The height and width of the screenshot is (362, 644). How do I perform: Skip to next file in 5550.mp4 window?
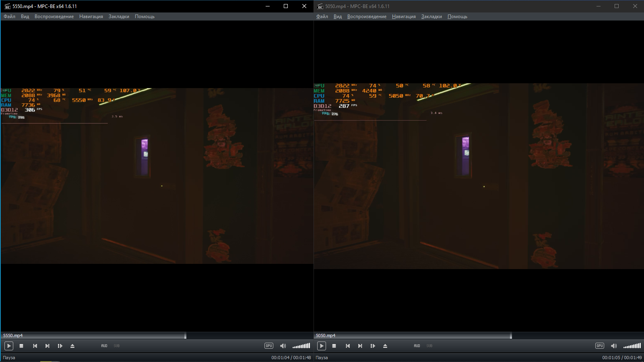(47, 346)
